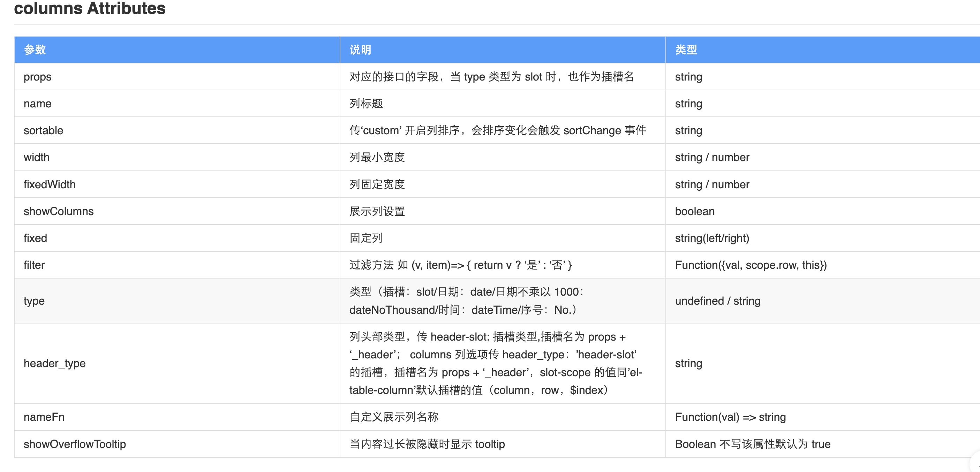
Task: Click the 说明 column header
Action: pyautogui.click(x=503, y=50)
